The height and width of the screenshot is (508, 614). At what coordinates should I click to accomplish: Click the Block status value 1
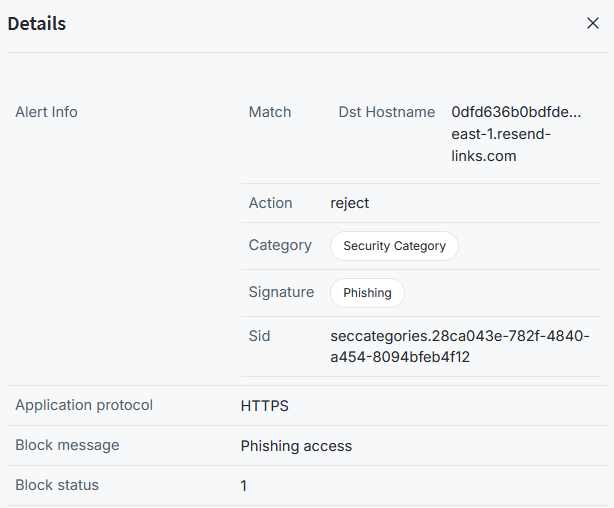(x=244, y=486)
